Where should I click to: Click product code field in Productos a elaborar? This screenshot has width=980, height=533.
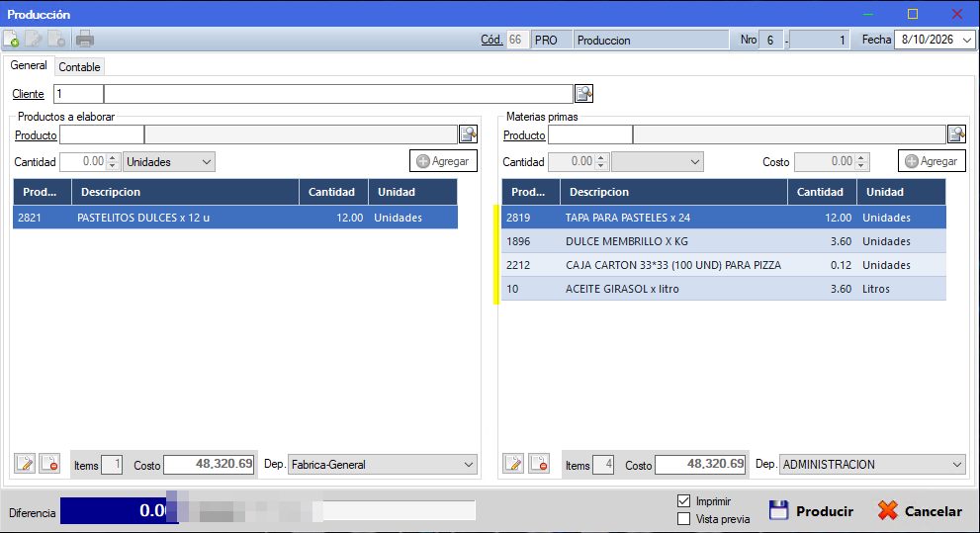tap(102, 134)
